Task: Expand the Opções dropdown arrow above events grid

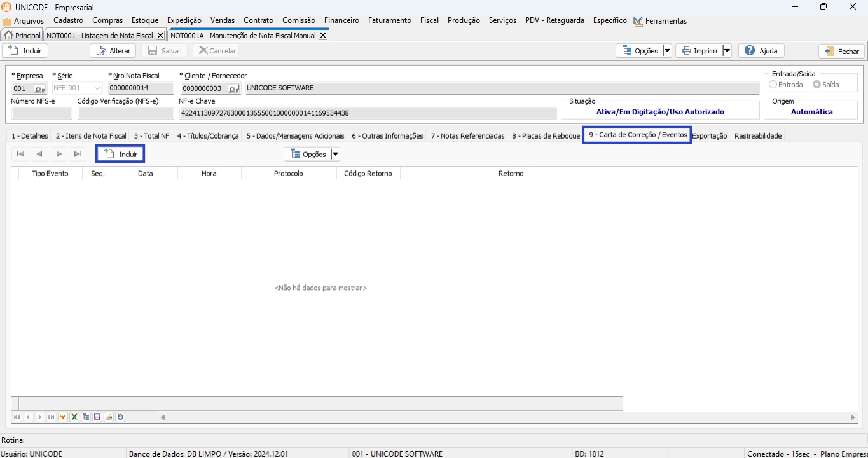Action: (335, 154)
